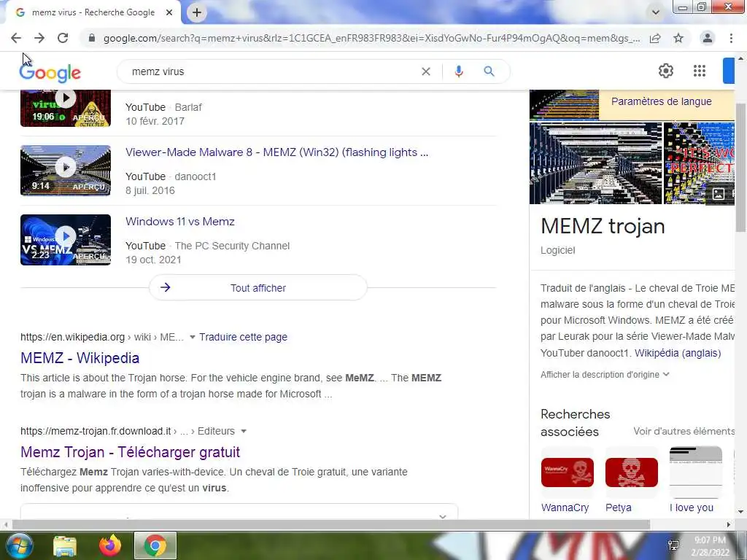Open the tab search chevron
Viewport: 747px width, 560px height.
click(656, 12)
